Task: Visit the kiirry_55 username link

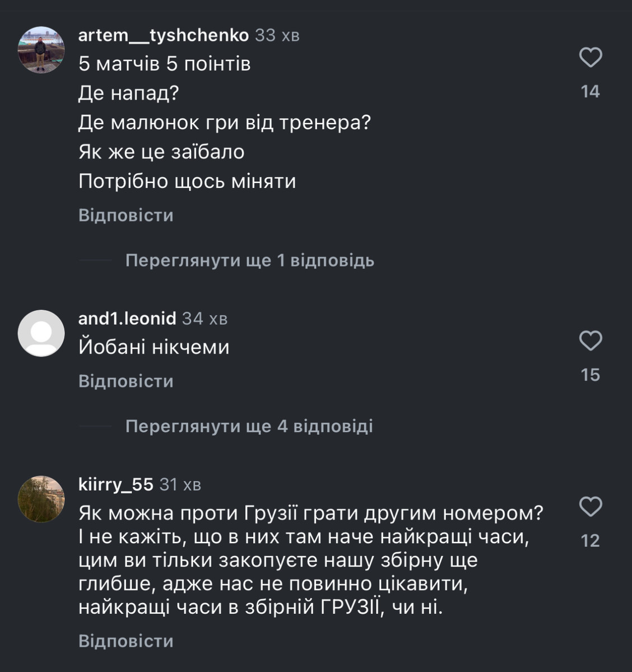Action: tap(115, 484)
